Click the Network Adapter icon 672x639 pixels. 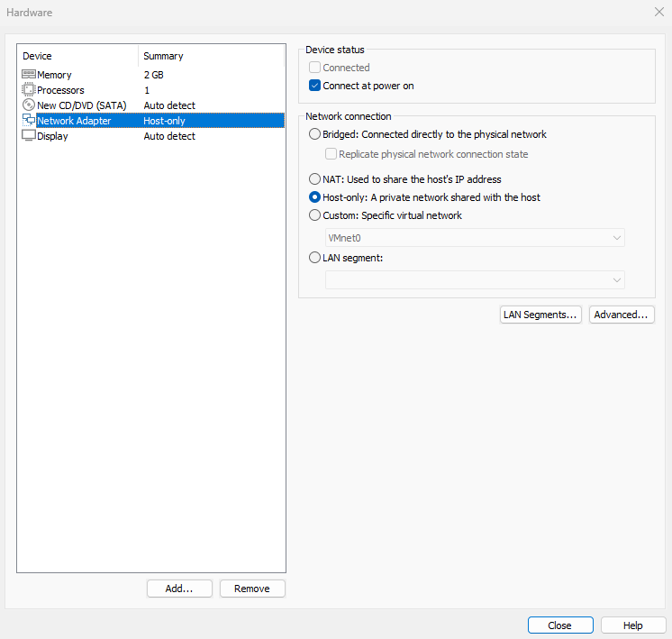pos(28,121)
